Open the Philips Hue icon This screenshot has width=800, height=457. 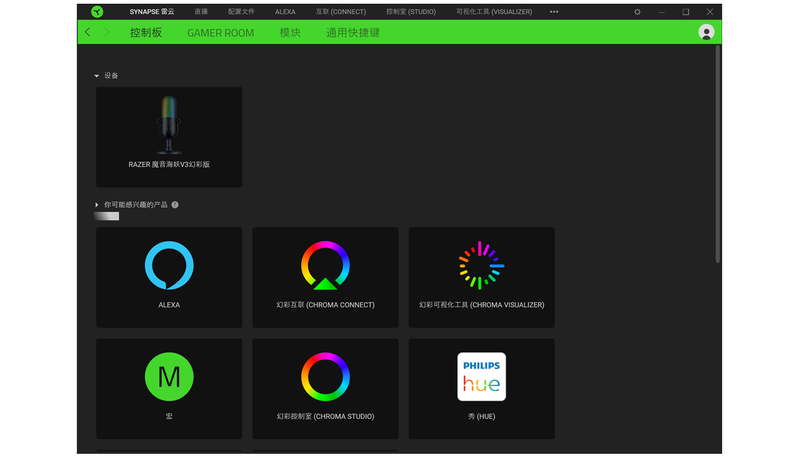coord(482,376)
